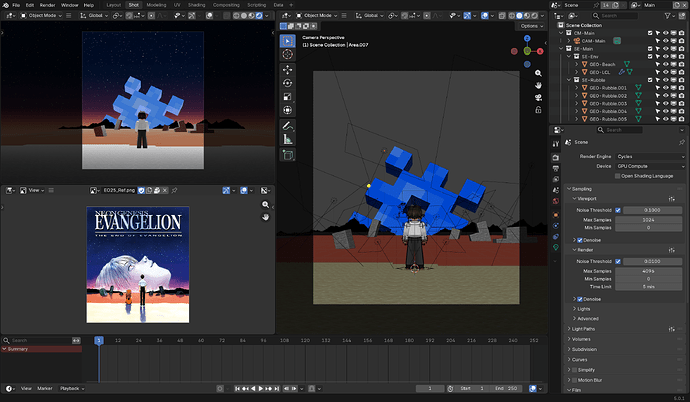Exclude SE-Rubble collection from view layer checkbox

click(650, 80)
